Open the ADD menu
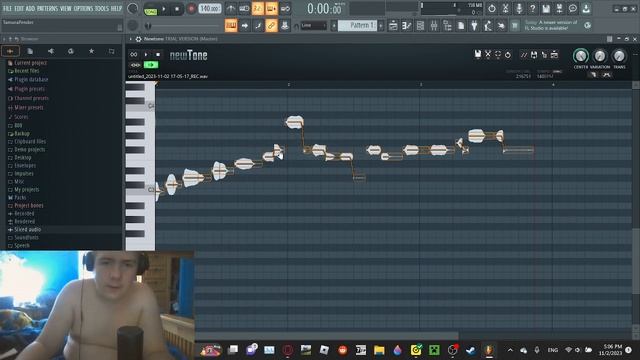Image resolution: width=640 pixels, height=360 pixels. click(30, 8)
